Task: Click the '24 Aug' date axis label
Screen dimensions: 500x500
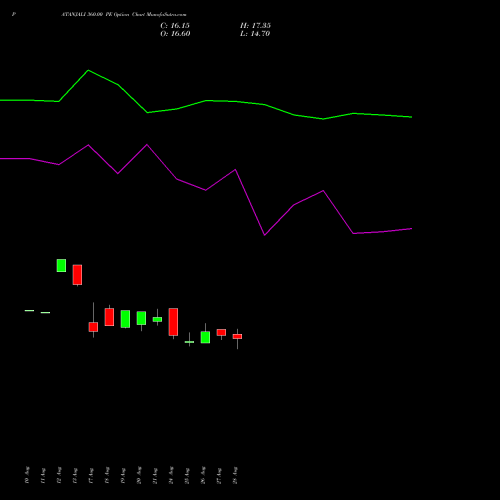Action: [x=171, y=475]
